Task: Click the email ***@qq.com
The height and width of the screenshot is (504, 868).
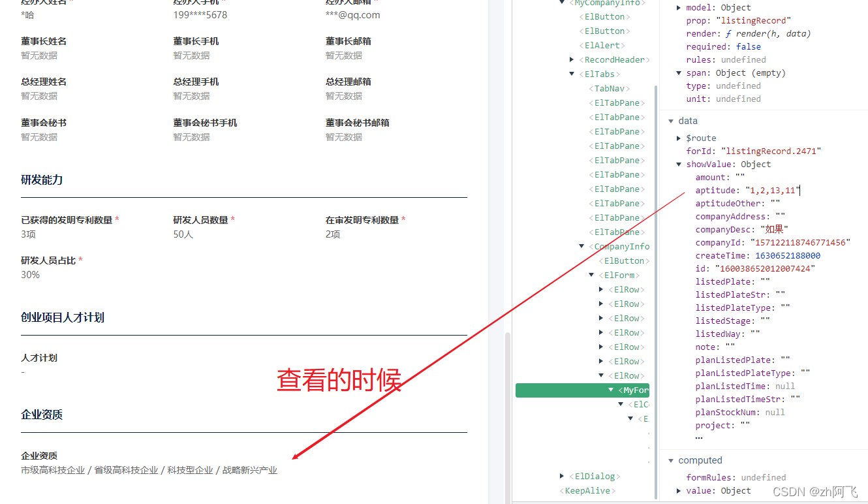Action: 352,14
